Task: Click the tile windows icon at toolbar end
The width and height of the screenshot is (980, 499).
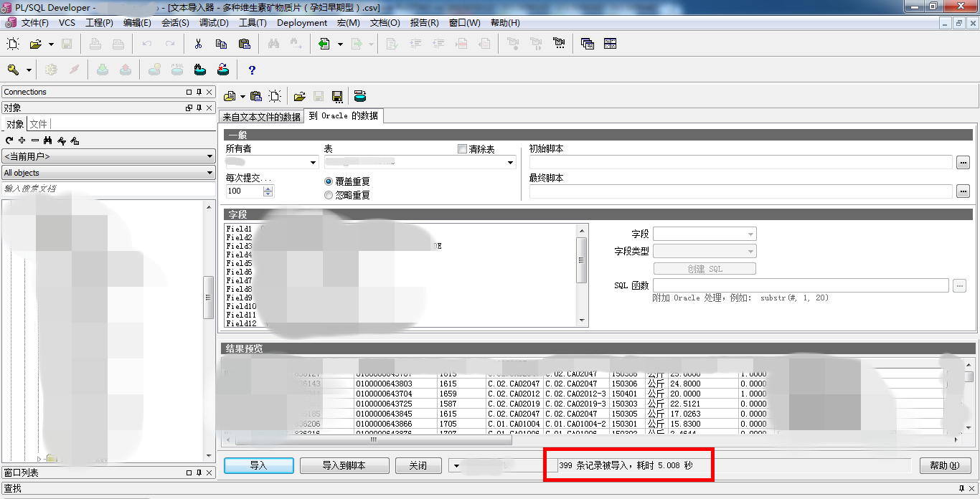Action: click(611, 44)
